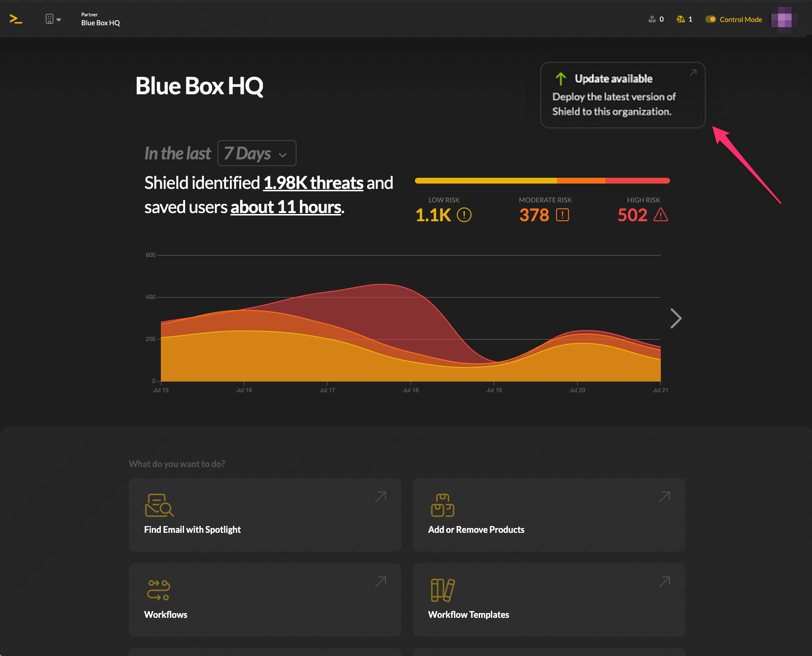
Task: Open Add or Remove Products card
Action: 549,515
